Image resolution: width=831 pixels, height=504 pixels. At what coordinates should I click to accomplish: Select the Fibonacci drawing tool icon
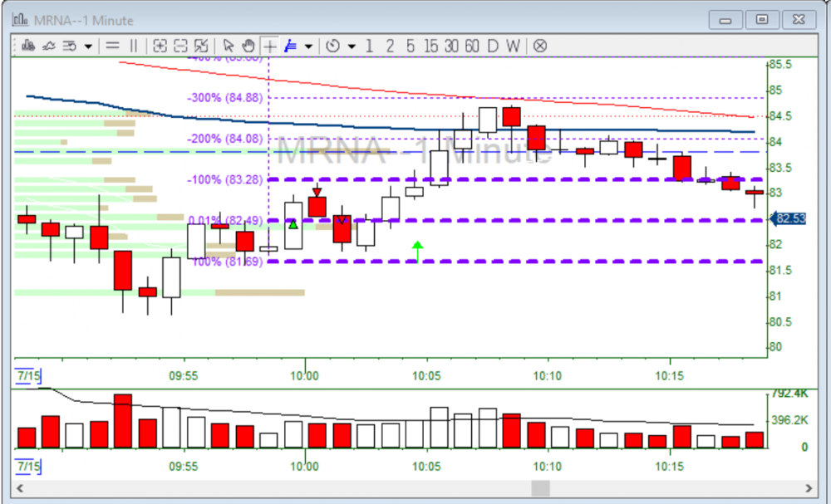(290, 46)
